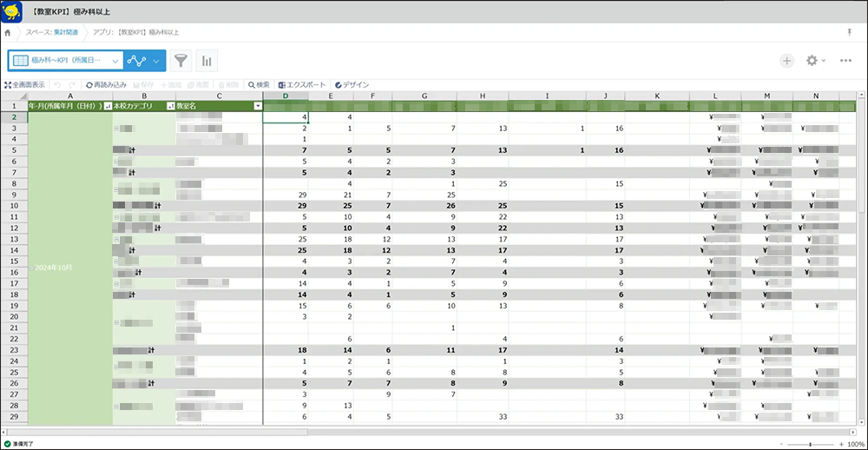Click the redo arrow in sheet toolbar
The height and width of the screenshot is (450, 868).
point(73,85)
